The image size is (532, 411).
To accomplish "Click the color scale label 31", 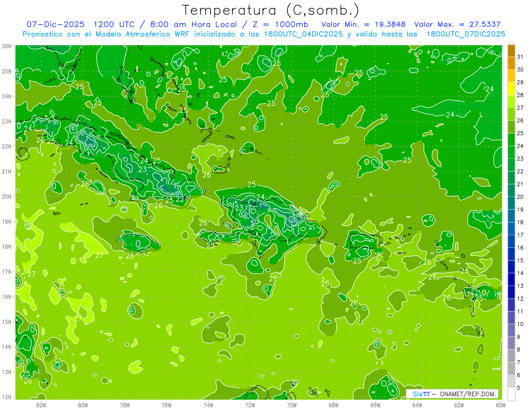I will tap(520, 57).
